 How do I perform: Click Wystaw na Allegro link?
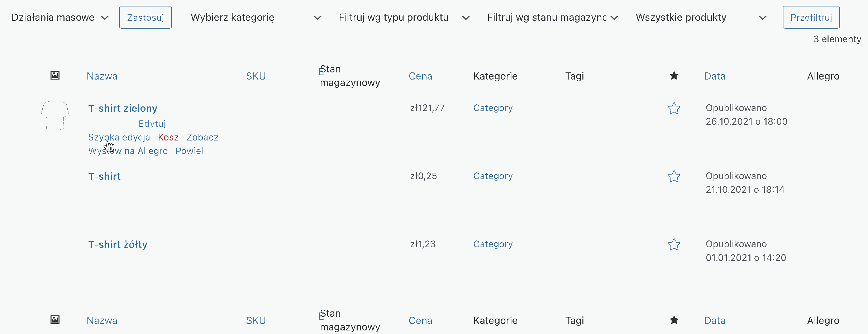128,151
